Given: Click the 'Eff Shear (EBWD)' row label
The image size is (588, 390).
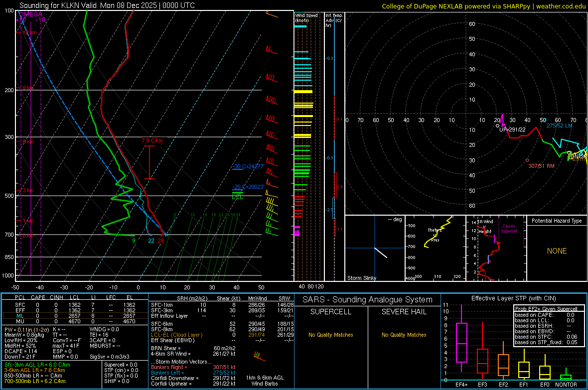Looking at the screenshot, I should tap(172, 340).
